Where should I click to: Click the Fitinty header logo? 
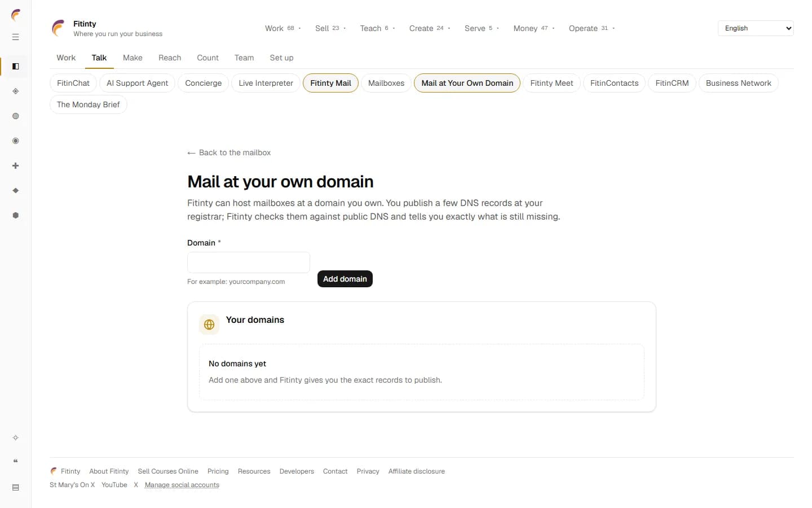tap(58, 28)
